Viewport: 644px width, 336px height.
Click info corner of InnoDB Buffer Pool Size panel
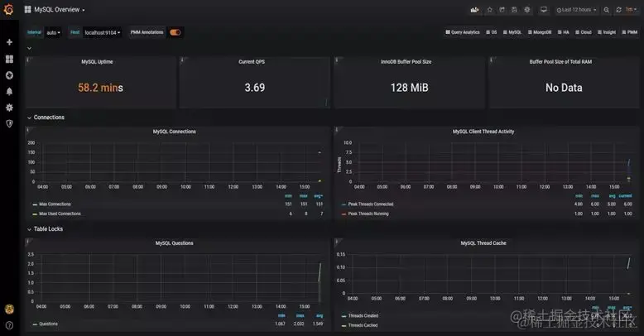click(336, 60)
